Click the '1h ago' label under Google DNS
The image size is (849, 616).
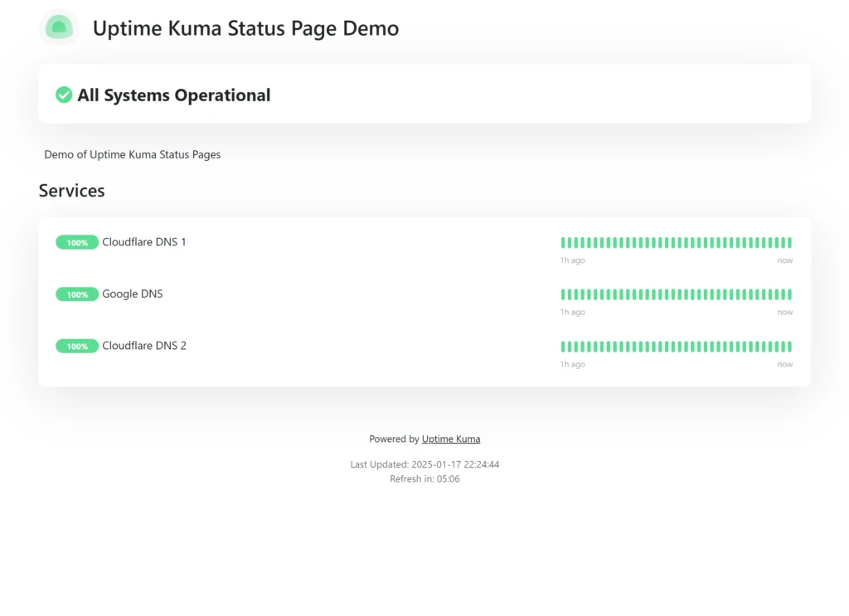(x=572, y=313)
